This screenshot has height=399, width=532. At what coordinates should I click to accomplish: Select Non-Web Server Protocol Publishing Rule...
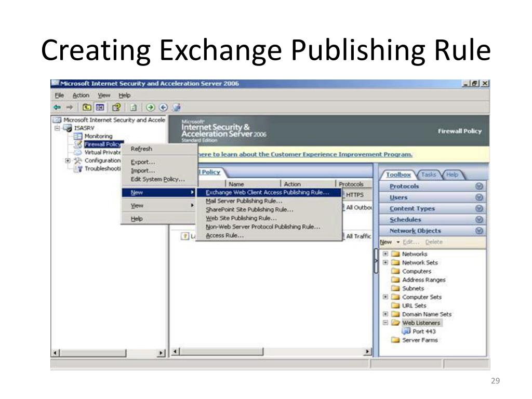coord(269,227)
